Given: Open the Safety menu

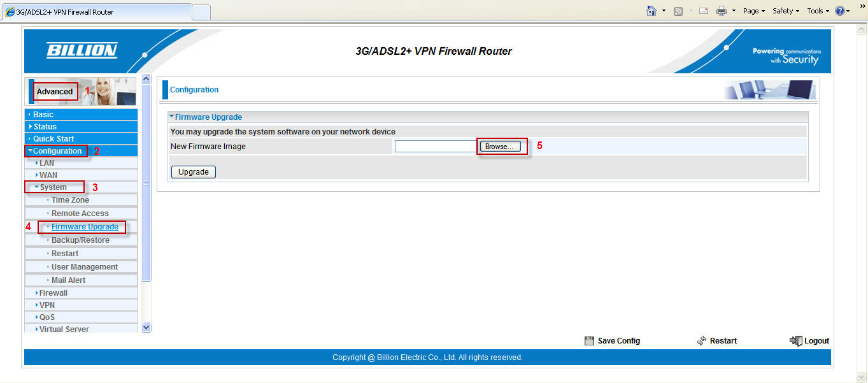Looking at the screenshot, I should pos(786,11).
